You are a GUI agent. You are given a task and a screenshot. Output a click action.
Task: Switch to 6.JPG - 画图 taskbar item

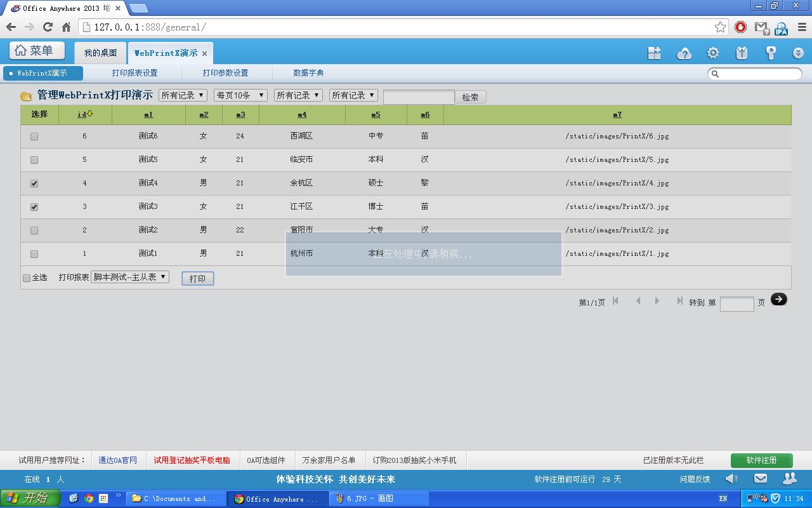point(379,499)
